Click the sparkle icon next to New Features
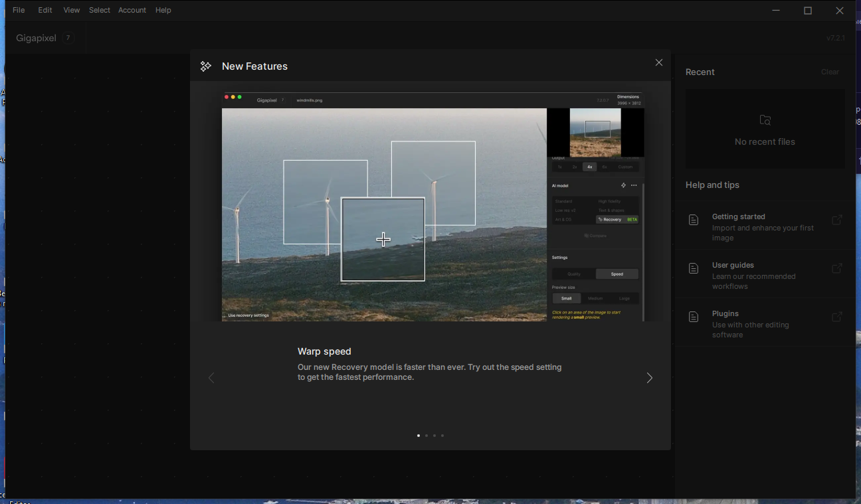Screen dimensions: 861x504 click(x=206, y=66)
